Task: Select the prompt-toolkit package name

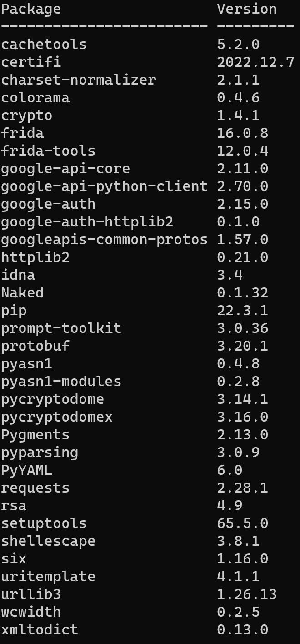Action: click(61, 328)
